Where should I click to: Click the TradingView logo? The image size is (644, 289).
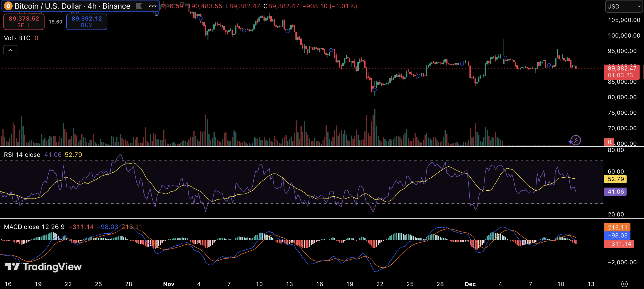[44, 267]
